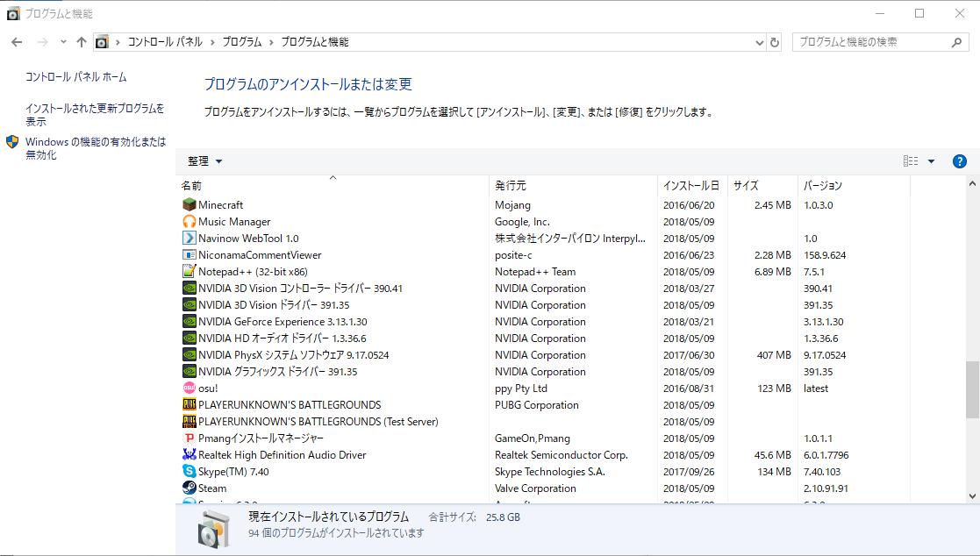Open Windows の機能の有効化または無効化 link
Screen dimensions: 980x556
point(95,148)
